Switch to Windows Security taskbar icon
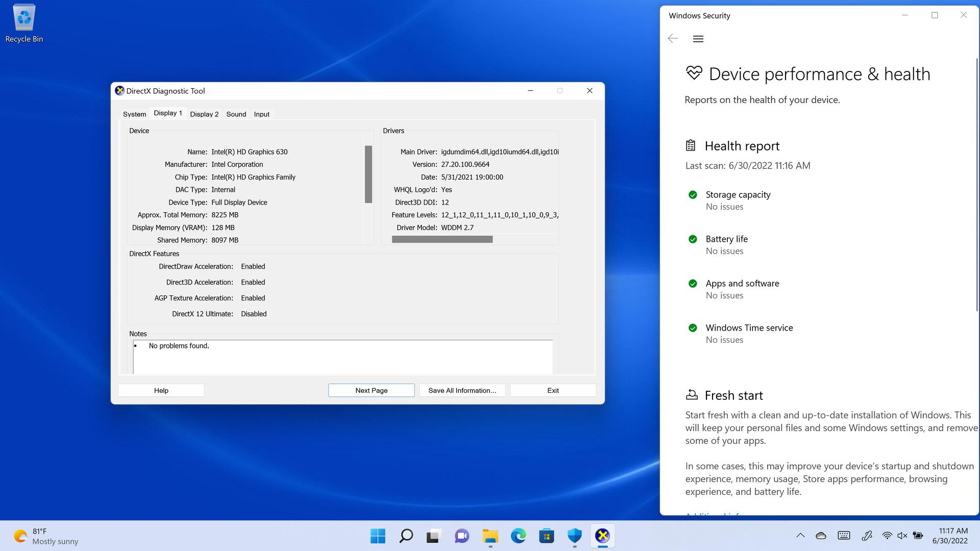This screenshot has width=980, height=551. click(x=574, y=536)
